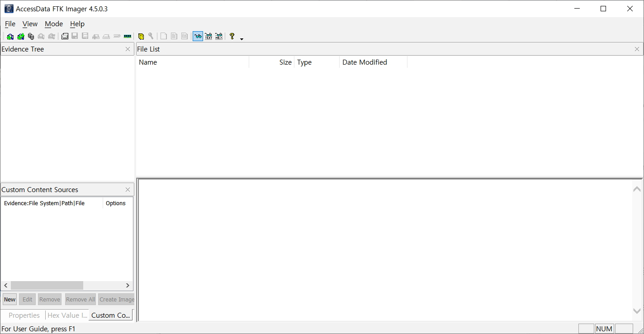Click the AccessData FTK Imager title bar icon
This screenshot has width=644, height=334.
click(x=9, y=9)
